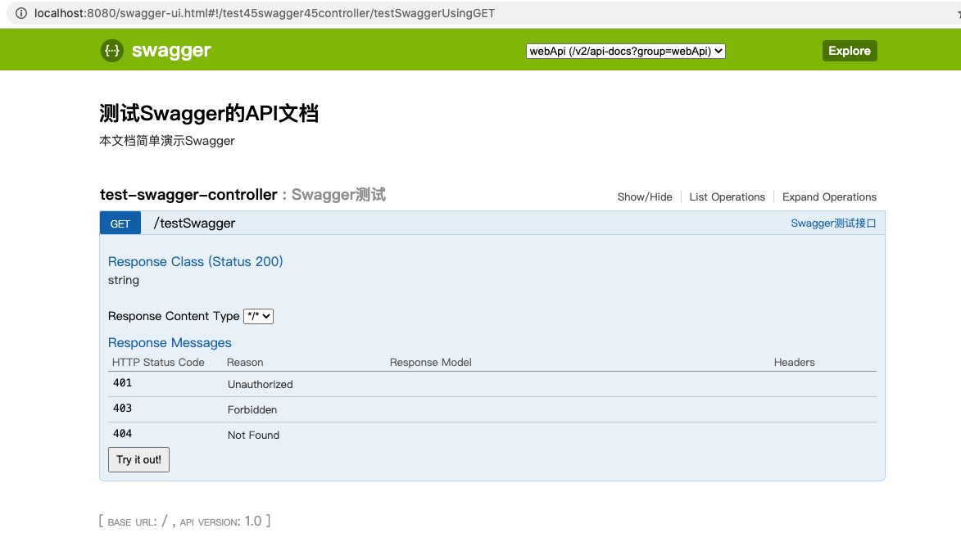This screenshot has height=560, width=961.
Task: Click the 401 status code cell
Action: click(x=123, y=383)
